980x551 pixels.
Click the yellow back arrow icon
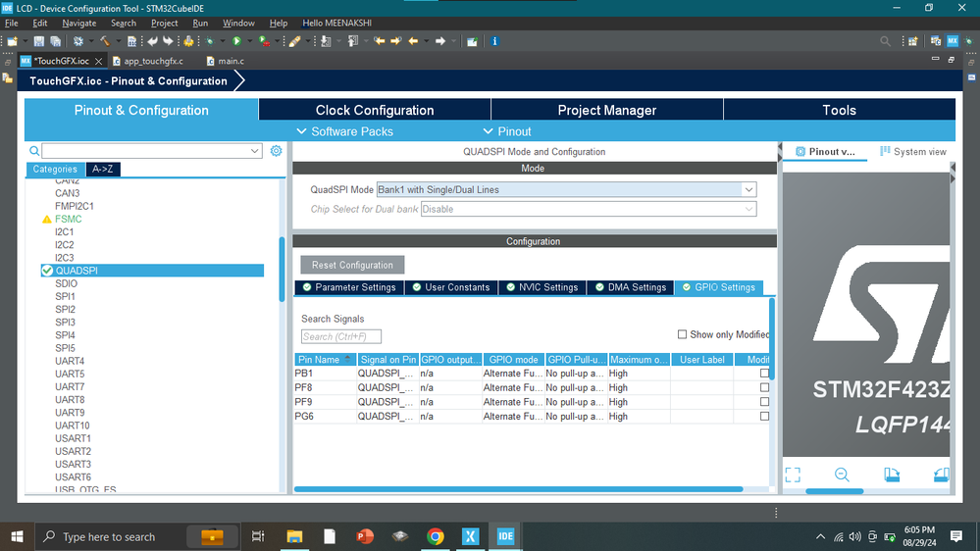(x=413, y=41)
